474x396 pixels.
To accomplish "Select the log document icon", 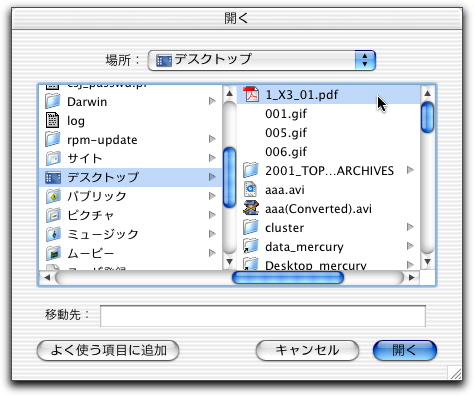I will pos(52,120).
